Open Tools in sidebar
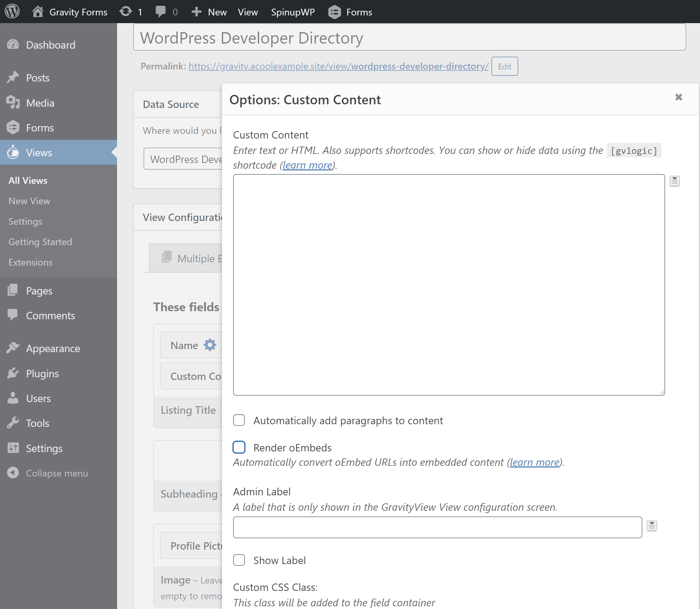 pyautogui.click(x=58, y=423)
